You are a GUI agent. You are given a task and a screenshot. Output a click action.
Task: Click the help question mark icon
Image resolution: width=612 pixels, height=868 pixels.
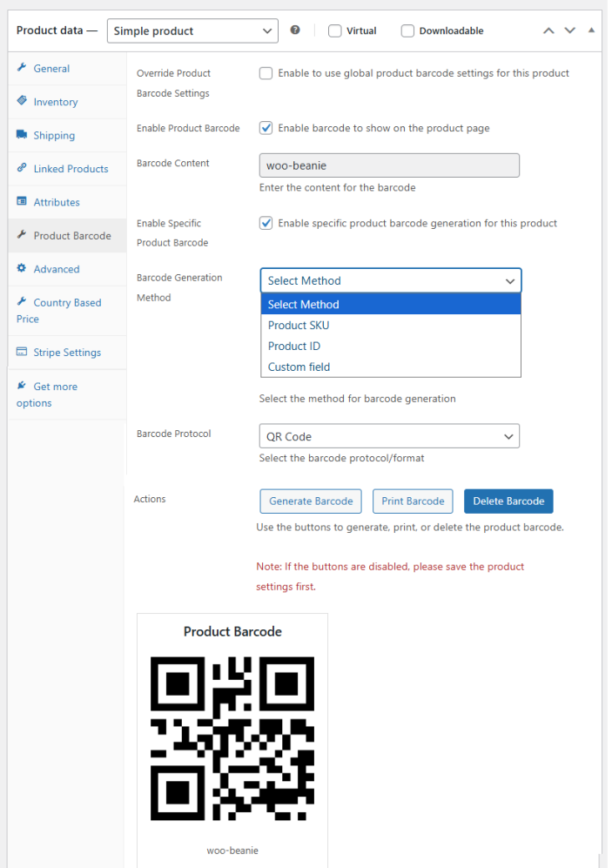click(295, 30)
